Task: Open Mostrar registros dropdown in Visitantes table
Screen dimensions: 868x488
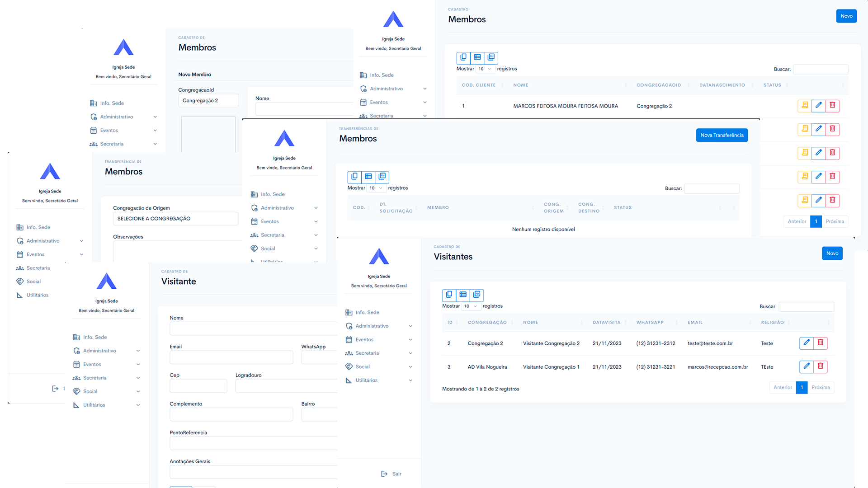Action: click(470, 306)
